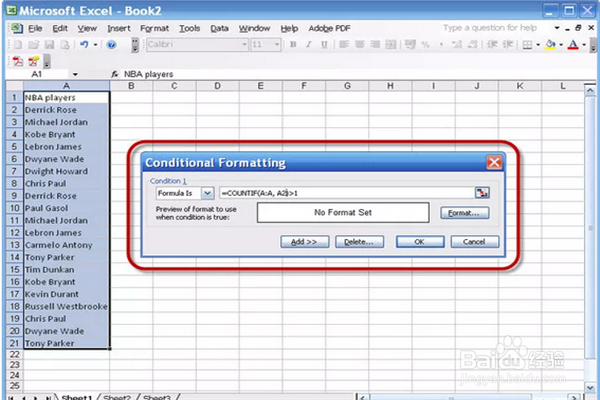The image size is (600, 400).
Task: Open the Borders dropdown arrow
Action: [538, 45]
